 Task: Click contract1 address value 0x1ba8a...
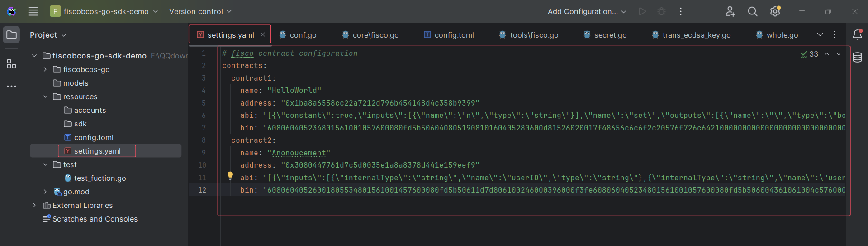380,103
